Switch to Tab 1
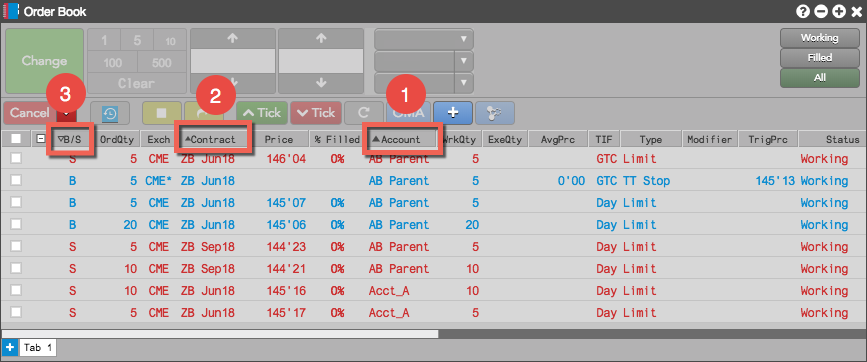The width and height of the screenshot is (867, 362). click(38, 348)
